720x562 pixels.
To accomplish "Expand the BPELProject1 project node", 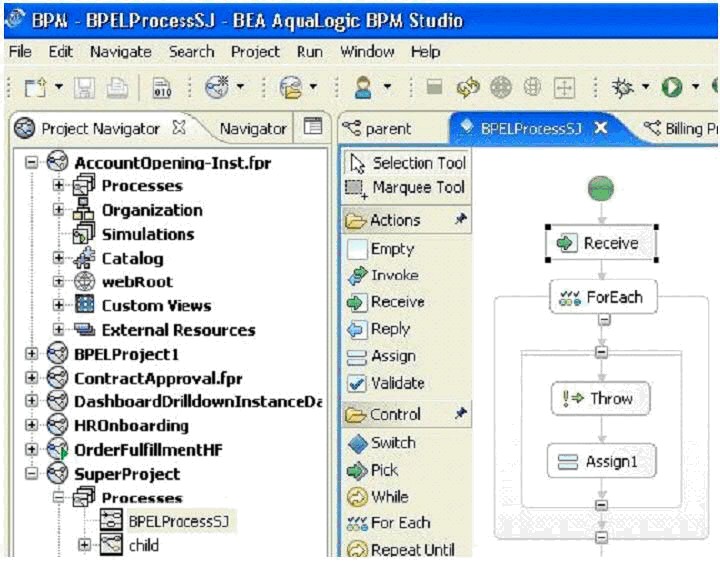I will point(31,354).
